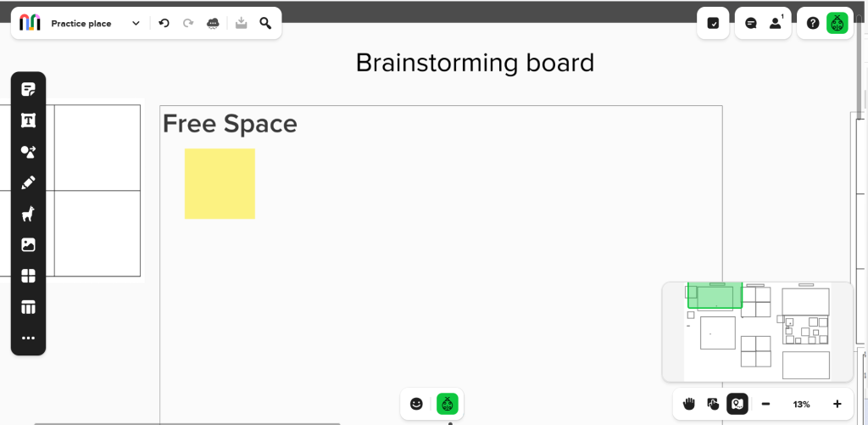Open the search magnifier
The height and width of the screenshot is (425, 868).
click(x=265, y=23)
